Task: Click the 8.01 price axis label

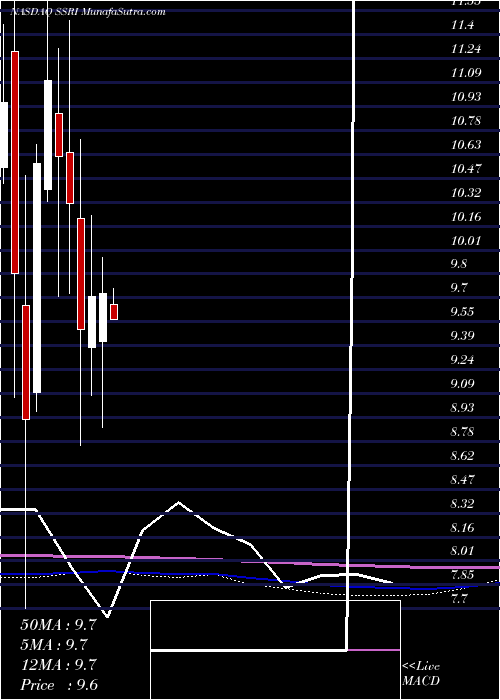Action: [463, 551]
